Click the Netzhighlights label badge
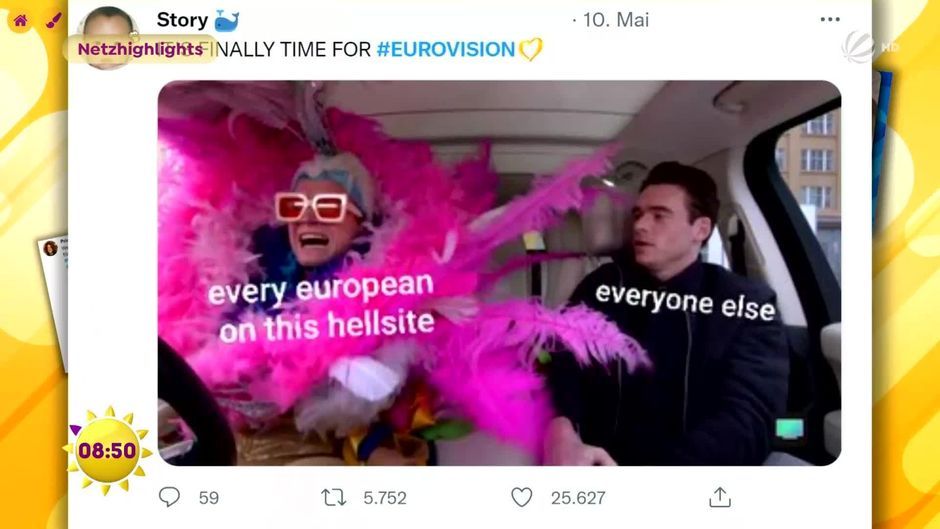The width and height of the screenshot is (940, 529). [x=140, y=49]
